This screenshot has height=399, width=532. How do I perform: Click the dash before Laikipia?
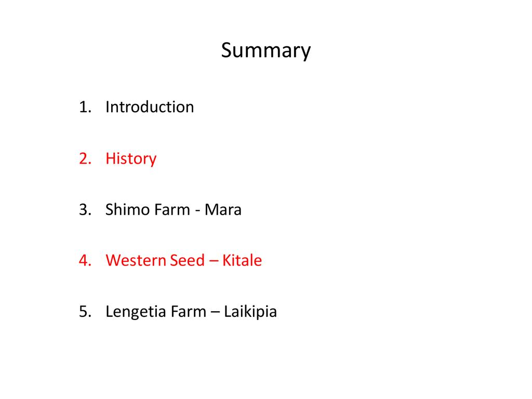pyautogui.click(x=215, y=313)
